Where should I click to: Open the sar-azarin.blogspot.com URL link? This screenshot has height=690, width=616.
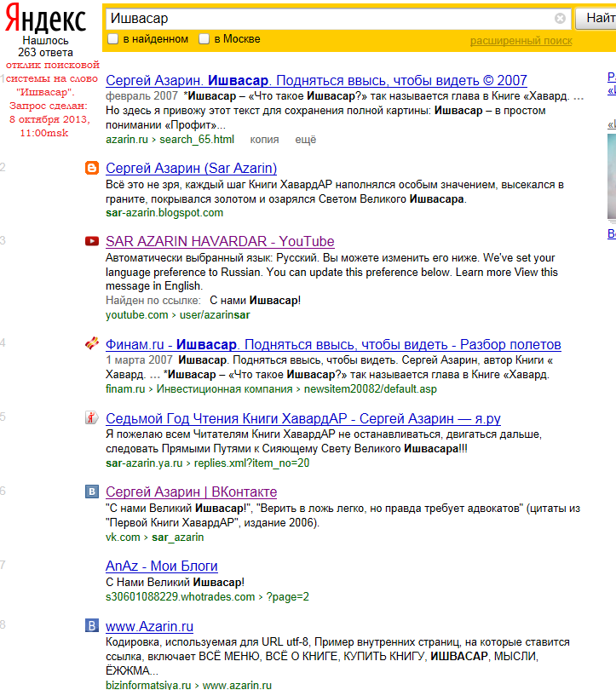[164, 213]
